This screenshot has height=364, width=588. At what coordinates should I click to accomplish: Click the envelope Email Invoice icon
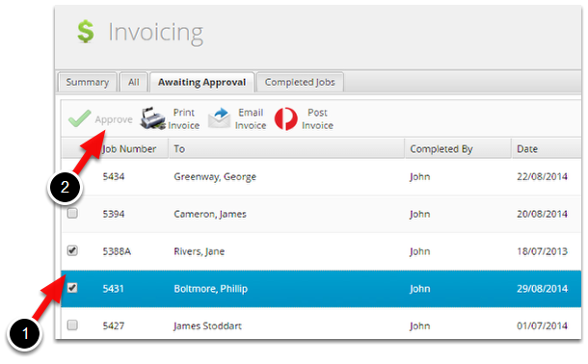(219, 118)
